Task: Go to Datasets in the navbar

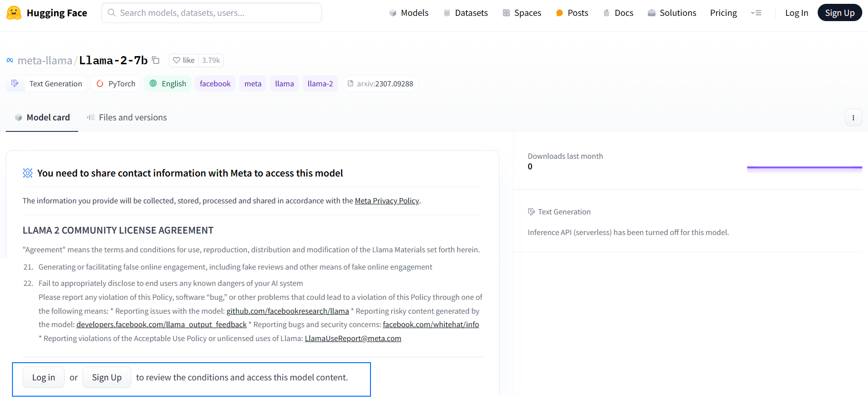Action: tap(465, 13)
